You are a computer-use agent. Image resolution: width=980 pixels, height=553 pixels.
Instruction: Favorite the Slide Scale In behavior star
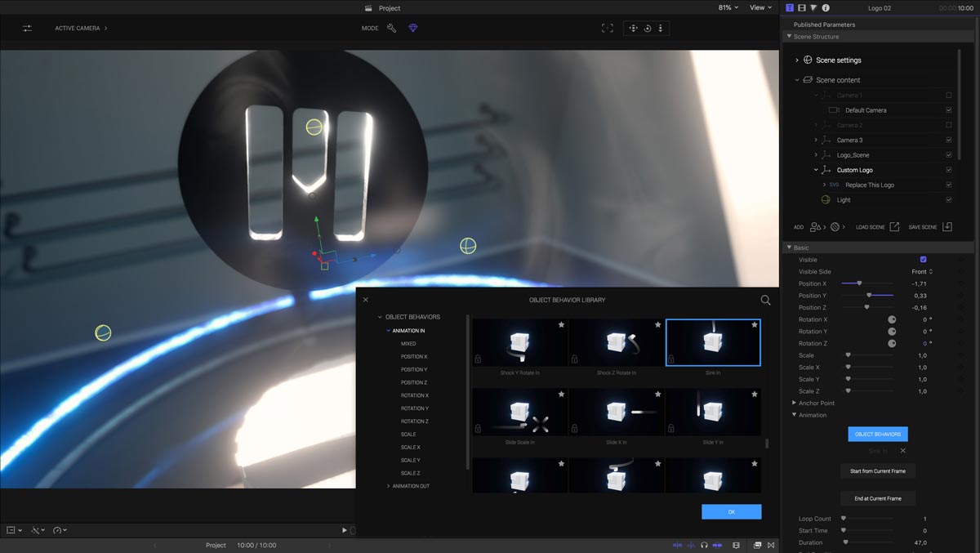click(561, 394)
